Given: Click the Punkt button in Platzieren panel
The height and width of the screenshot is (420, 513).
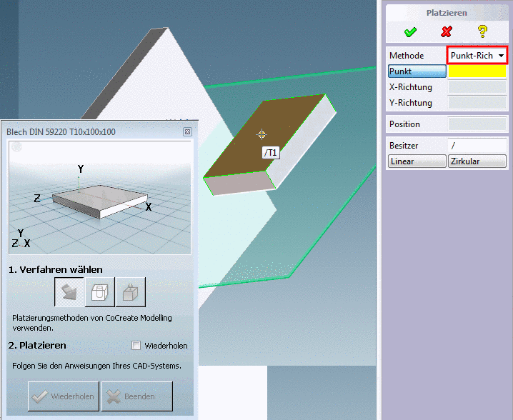Looking at the screenshot, I should pos(417,71).
